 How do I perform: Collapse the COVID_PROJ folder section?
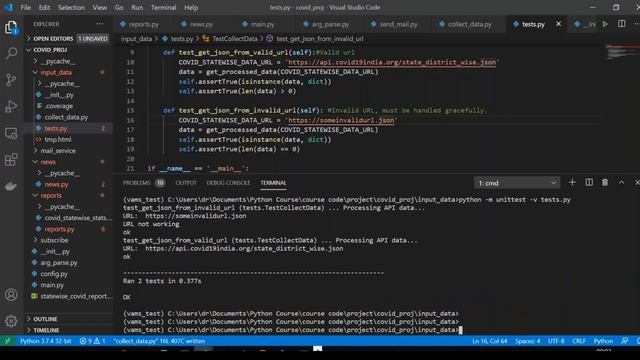pyautogui.click(x=67, y=50)
